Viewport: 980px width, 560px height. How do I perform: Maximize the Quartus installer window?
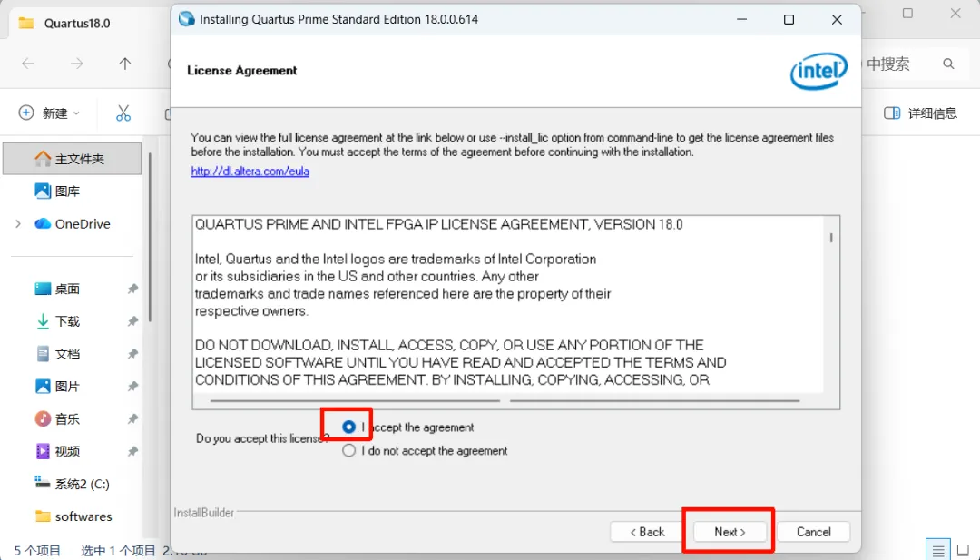pos(789,19)
